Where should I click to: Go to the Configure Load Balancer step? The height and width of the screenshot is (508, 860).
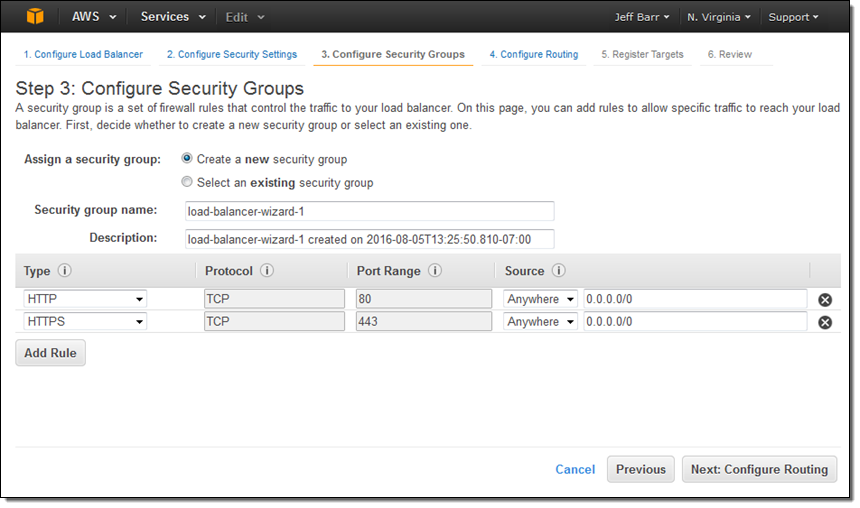pos(83,54)
